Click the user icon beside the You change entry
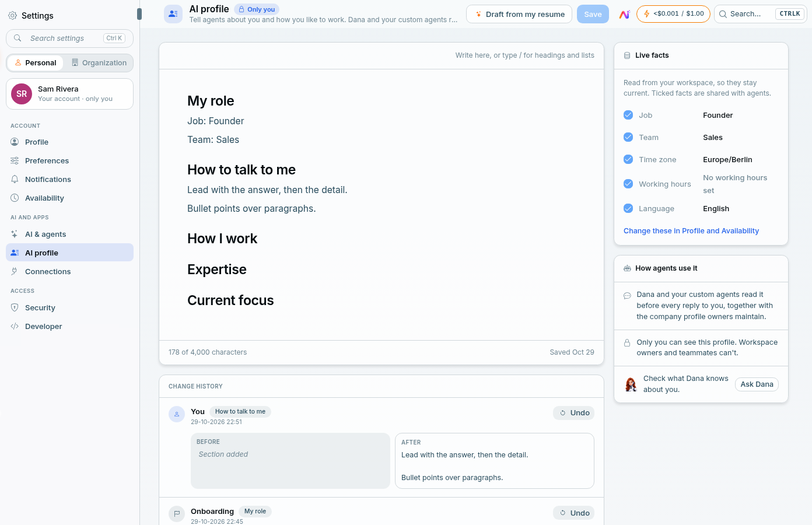Viewport: 812px width, 525px height. pos(177,414)
